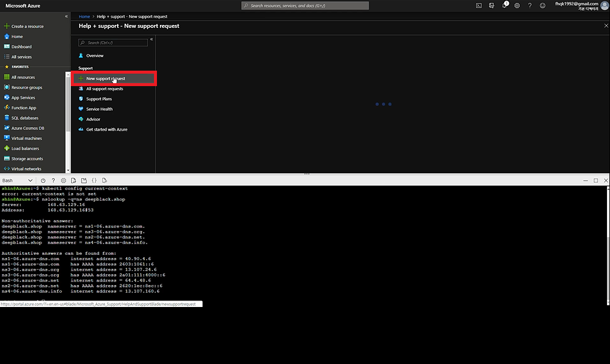Open Advisor
This screenshot has width=610, height=364.
pyautogui.click(x=89, y=119)
